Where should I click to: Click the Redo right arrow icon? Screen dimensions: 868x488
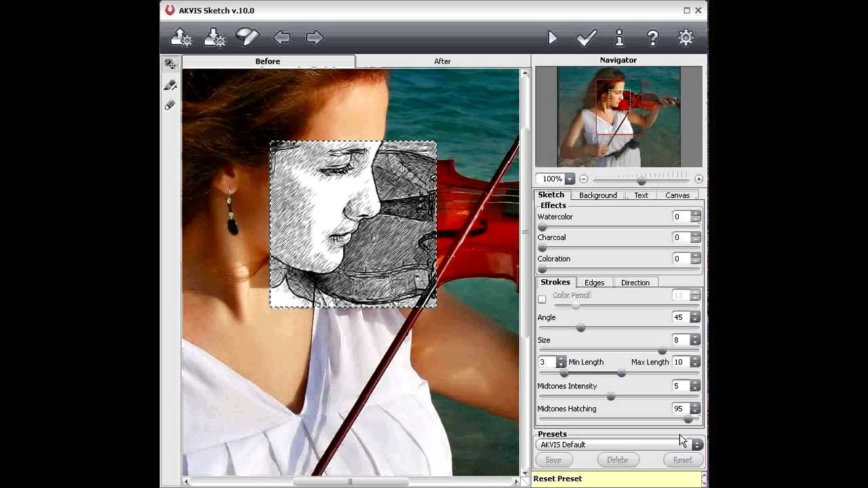click(x=315, y=37)
